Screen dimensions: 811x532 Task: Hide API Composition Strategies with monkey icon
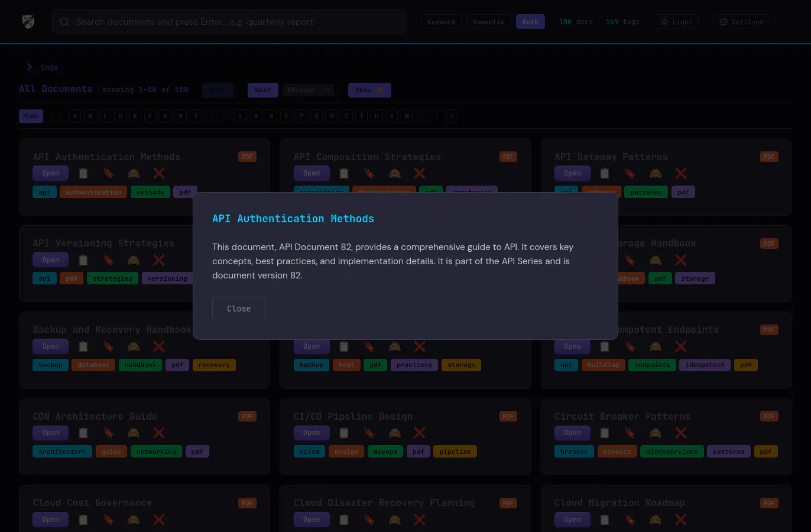pyautogui.click(x=395, y=173)
